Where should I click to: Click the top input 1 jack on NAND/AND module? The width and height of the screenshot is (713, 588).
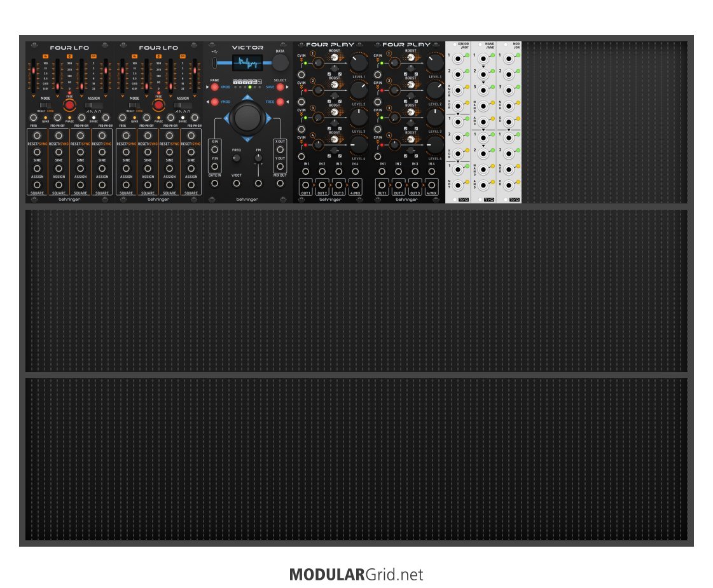coord(483,58)
